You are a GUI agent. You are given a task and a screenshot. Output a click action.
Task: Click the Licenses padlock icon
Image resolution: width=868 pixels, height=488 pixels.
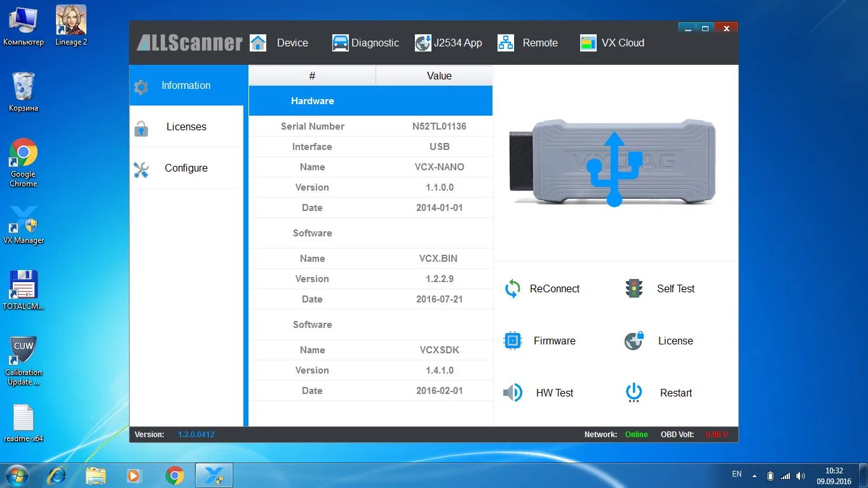(141, 128)
